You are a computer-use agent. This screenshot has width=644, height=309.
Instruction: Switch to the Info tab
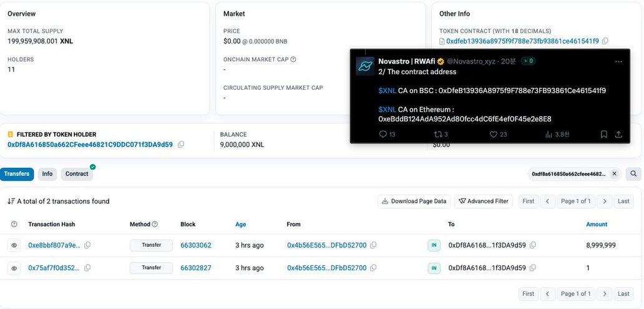point(47,174)
